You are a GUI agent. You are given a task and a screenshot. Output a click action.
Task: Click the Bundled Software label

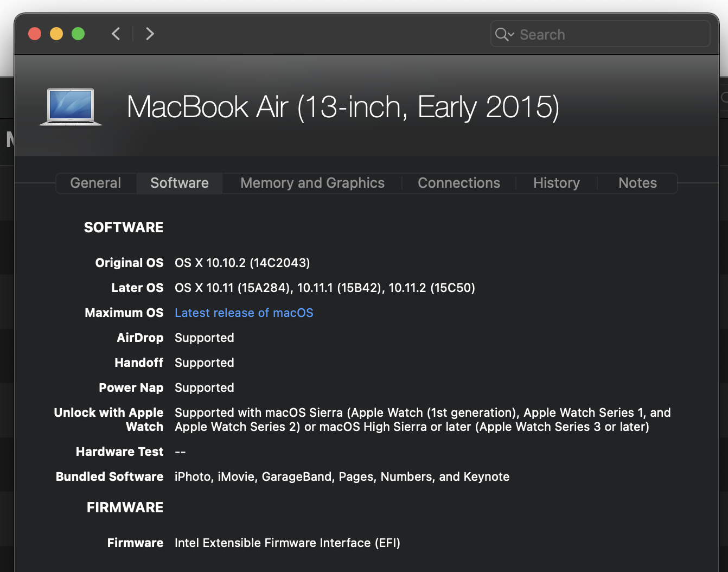click(110, 476)
